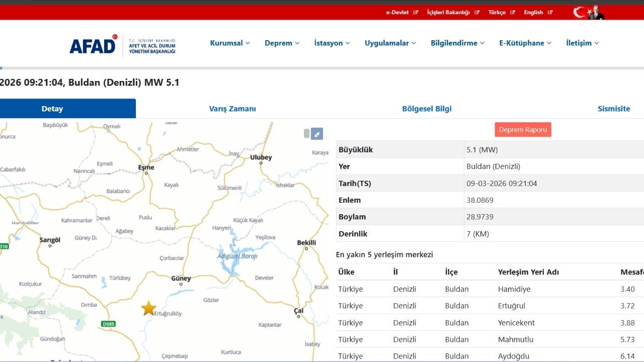
Task: Expand the map to fullscreen
Action: pyautogui.click(x=317, y=134)
